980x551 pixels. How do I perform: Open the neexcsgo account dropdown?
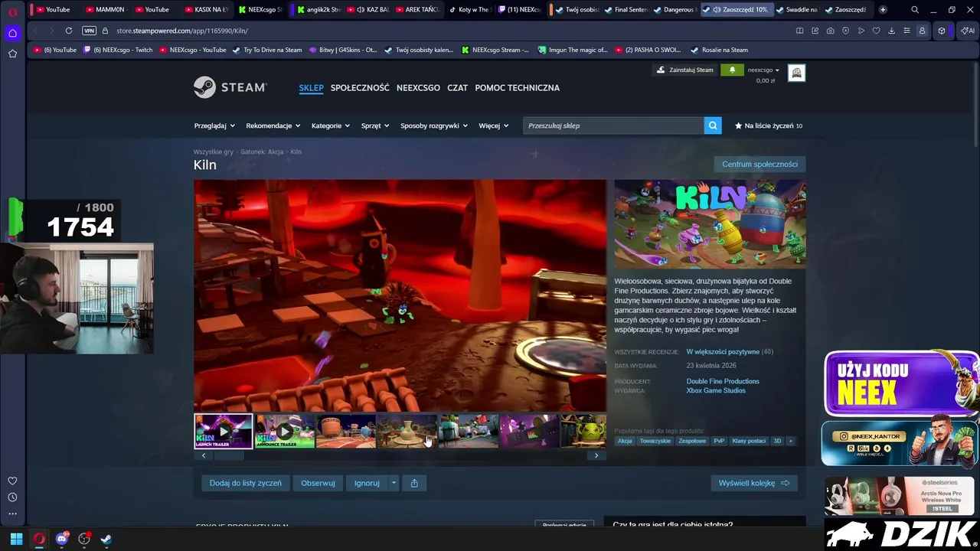tap(763, 70)
